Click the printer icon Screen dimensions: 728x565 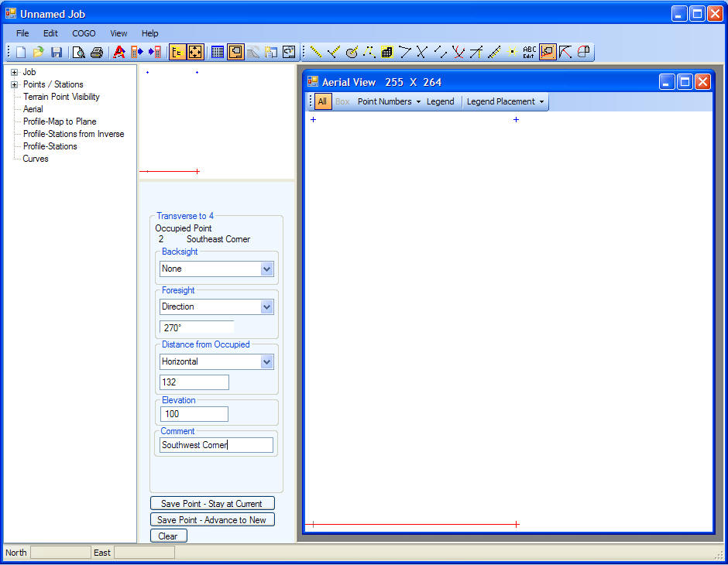point(97,52)
